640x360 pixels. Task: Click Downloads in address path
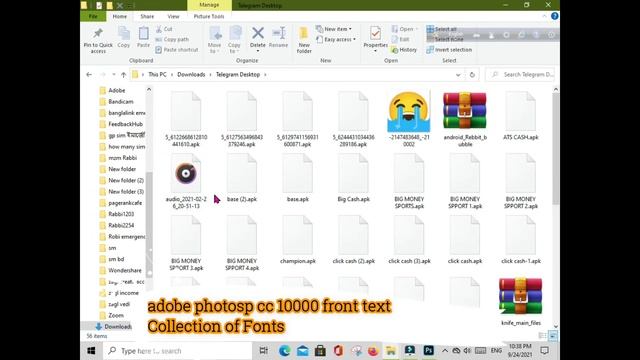point(191,75)
